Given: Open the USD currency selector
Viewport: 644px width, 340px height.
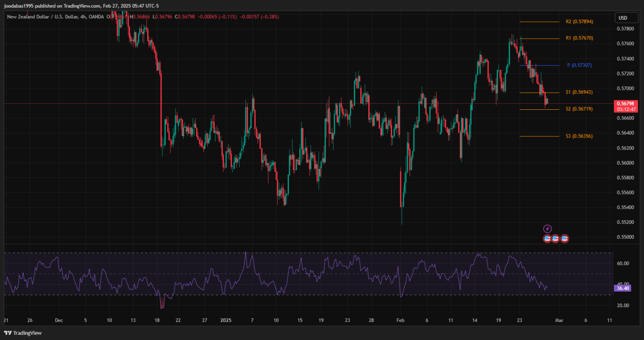Looking at the screenshot, I should (x=622, y=18).
